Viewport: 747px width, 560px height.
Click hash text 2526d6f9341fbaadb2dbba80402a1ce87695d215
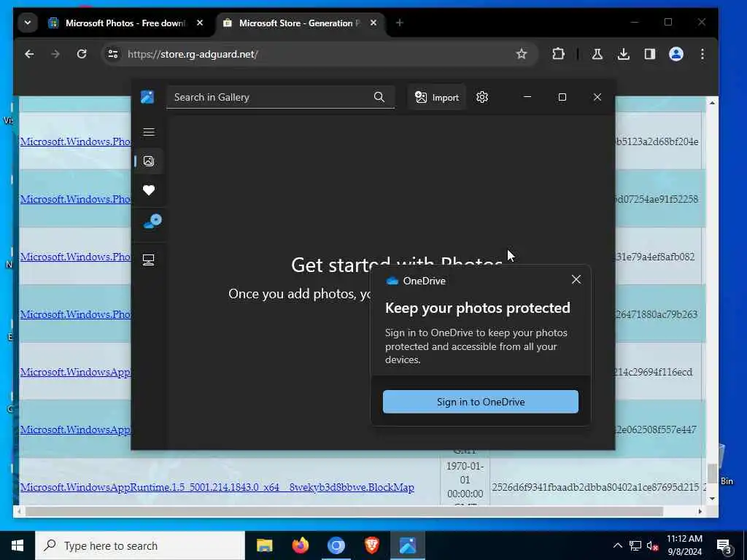pyautogui.click(x=595, y=487)
